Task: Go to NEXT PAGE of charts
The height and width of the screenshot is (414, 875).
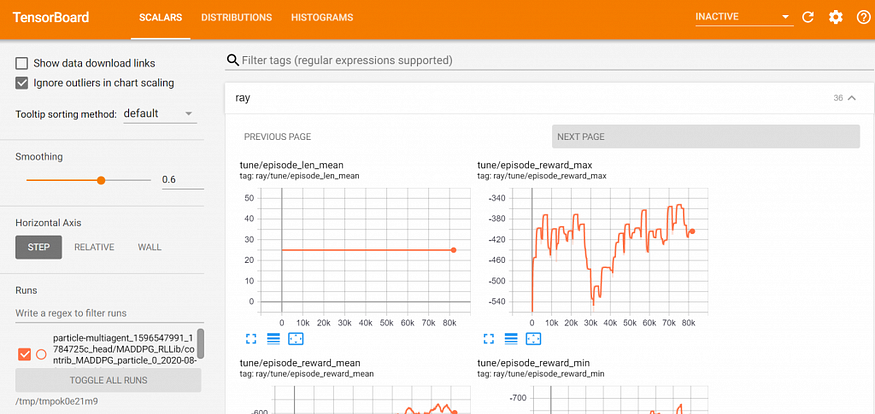Action: click(x=706, y=137)
